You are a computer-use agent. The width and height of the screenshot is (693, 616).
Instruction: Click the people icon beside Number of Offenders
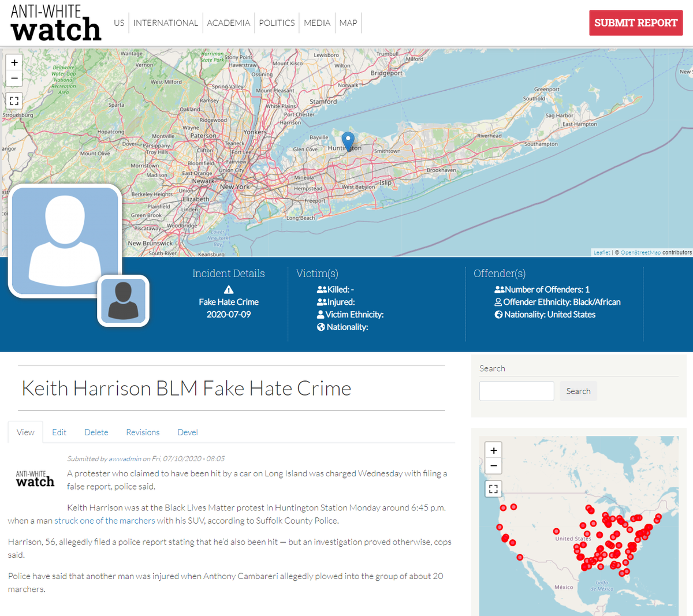click(500, 290)
